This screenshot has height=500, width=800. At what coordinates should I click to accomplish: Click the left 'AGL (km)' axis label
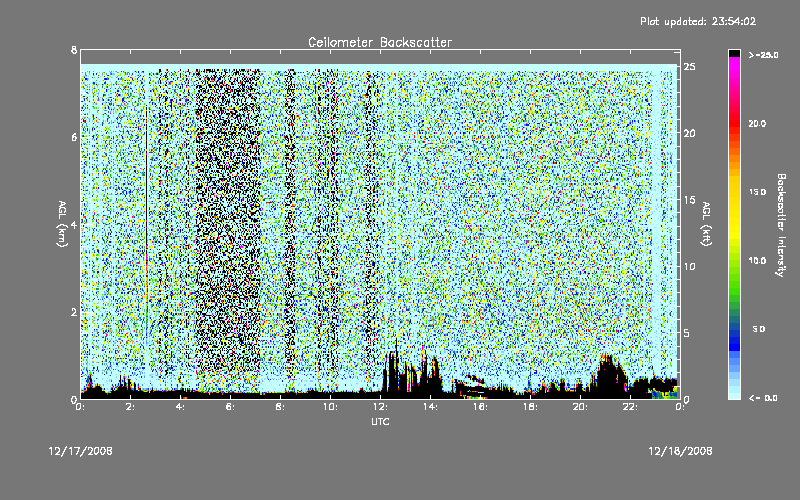click(62, 224)
